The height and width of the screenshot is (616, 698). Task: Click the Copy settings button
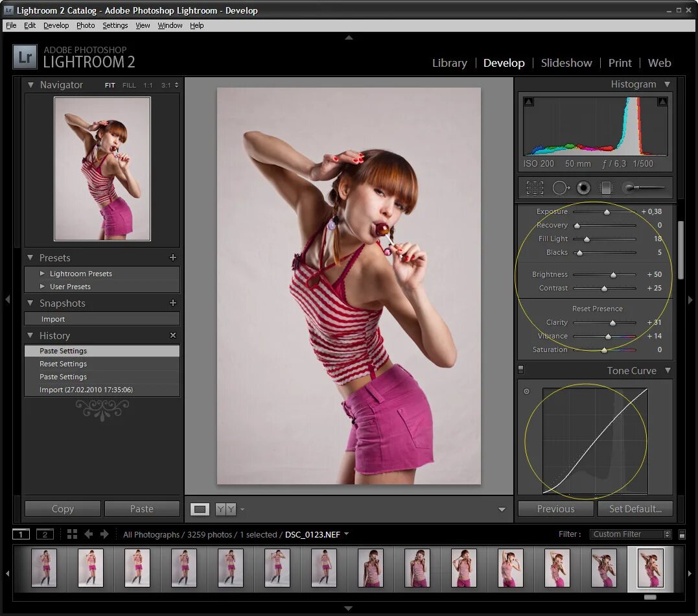63,509
